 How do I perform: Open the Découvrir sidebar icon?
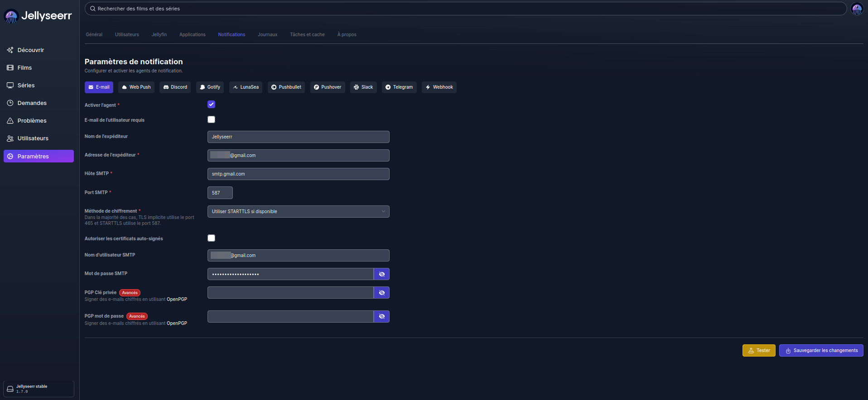(10, 50)
